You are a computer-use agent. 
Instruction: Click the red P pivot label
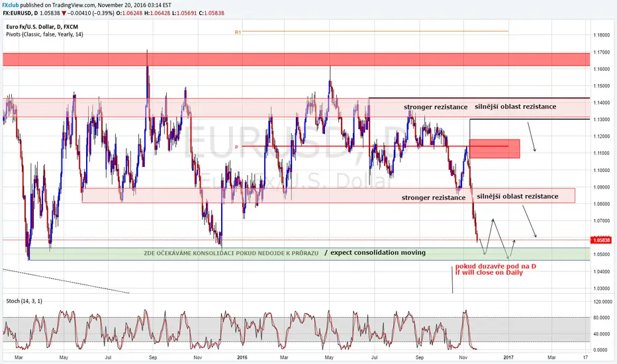tap(237, 147)
